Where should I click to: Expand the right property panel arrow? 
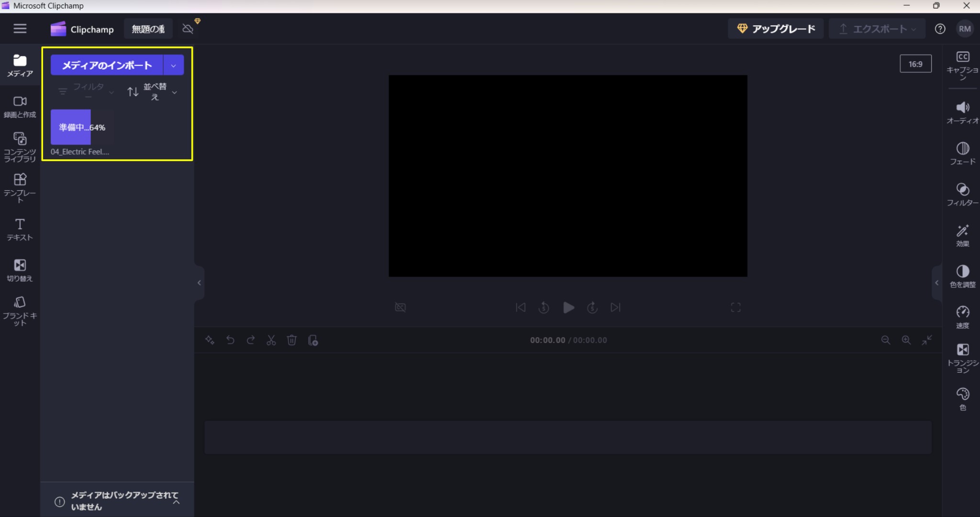point(937,283)
